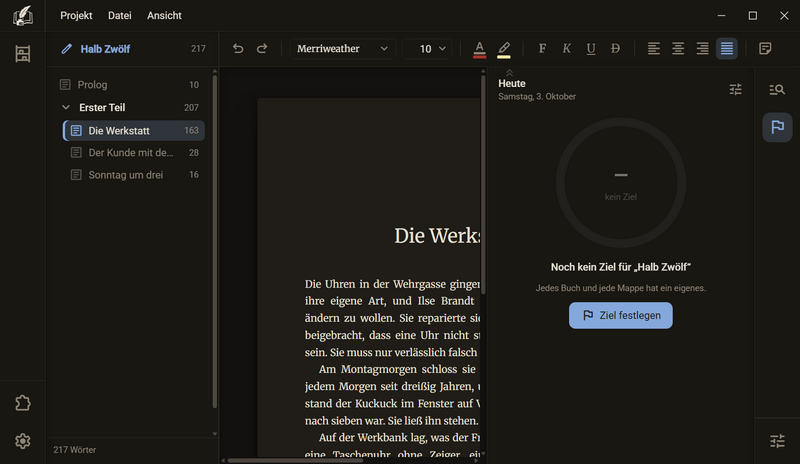Open goal filter settings sliders icon

coord(735,90)
